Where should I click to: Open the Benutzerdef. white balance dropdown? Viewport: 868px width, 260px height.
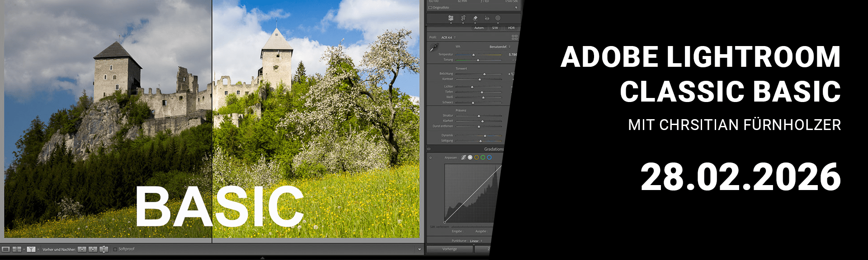point(500,46)
